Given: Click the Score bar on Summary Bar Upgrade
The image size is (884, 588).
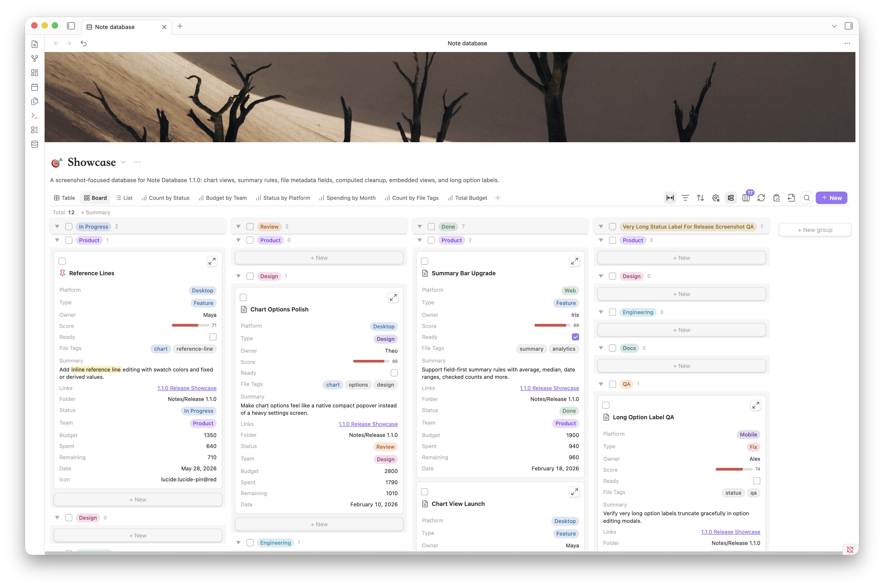Looking at the screenshot, I should point(553,325).
